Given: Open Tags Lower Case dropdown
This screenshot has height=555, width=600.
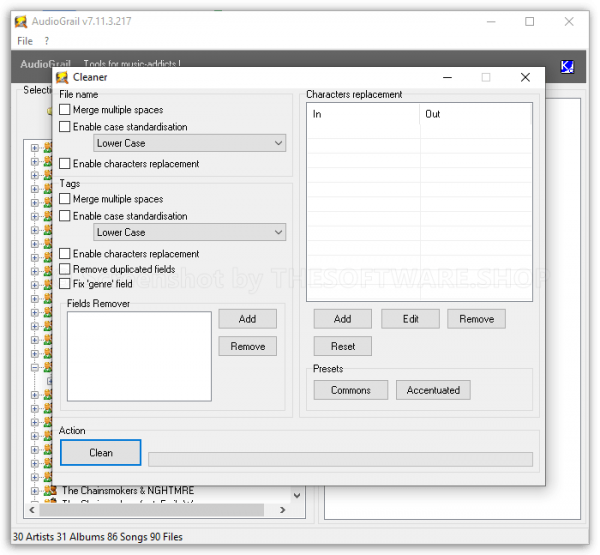Looking at the screenshot, I should click(x=189, y=232).
